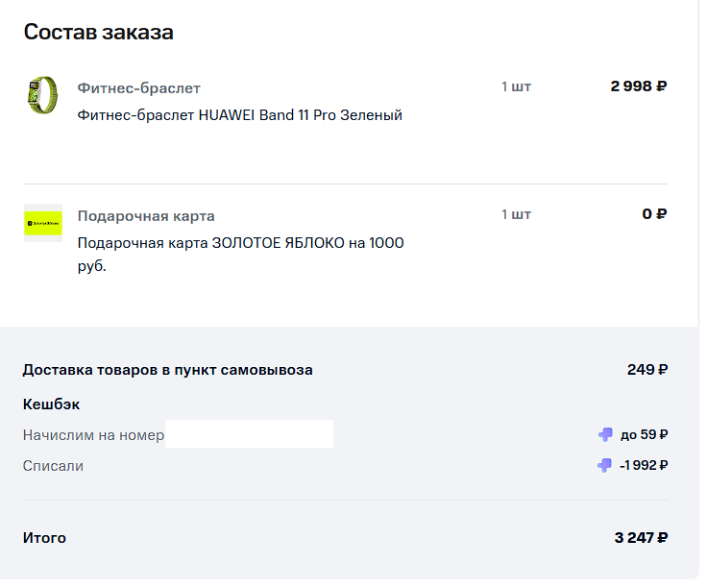Click the 249 ₽ delivery cost
Screen dimensions: 707x588
[647, 370]
